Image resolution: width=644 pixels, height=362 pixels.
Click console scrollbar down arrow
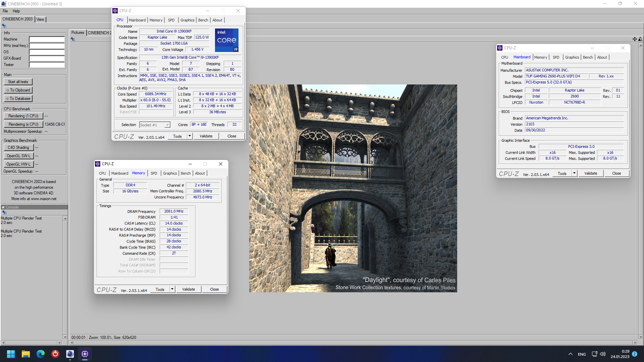(65, 337)
